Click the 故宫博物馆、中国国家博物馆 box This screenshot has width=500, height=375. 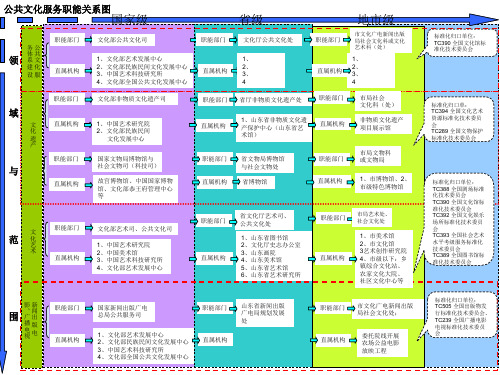135,188
